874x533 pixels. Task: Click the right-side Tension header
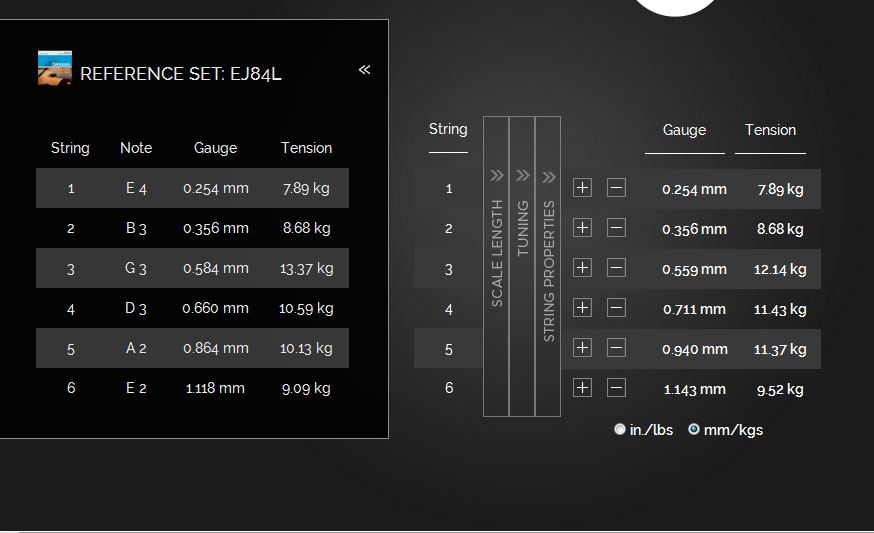[770, 130]
